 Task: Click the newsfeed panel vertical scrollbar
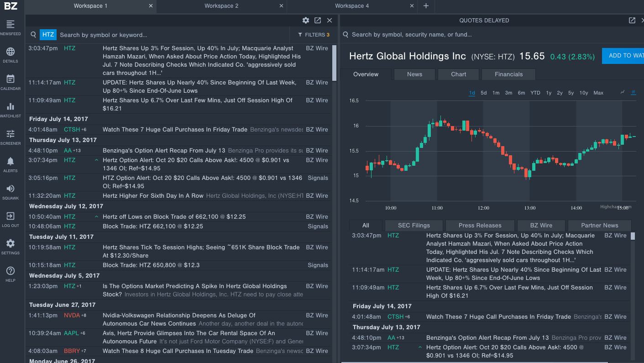pyautogui.click(x=335, y=63)
